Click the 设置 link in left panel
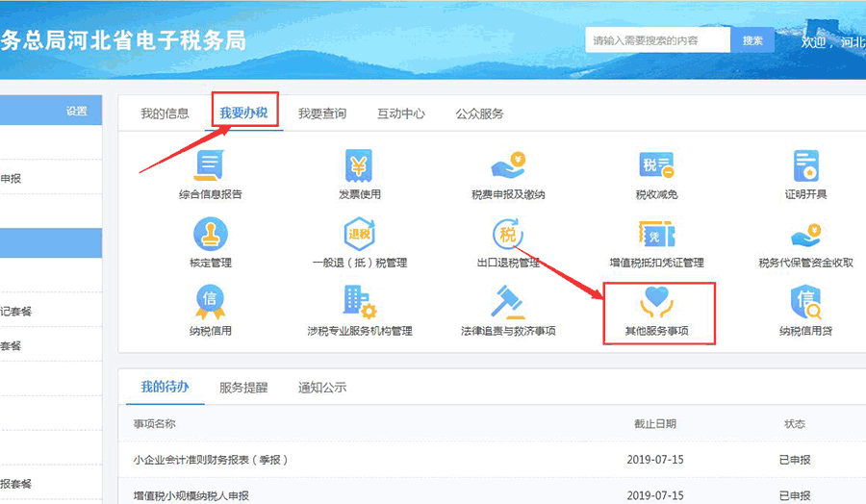This screenshot has height=504, width=866. click(x=76, y=112)
